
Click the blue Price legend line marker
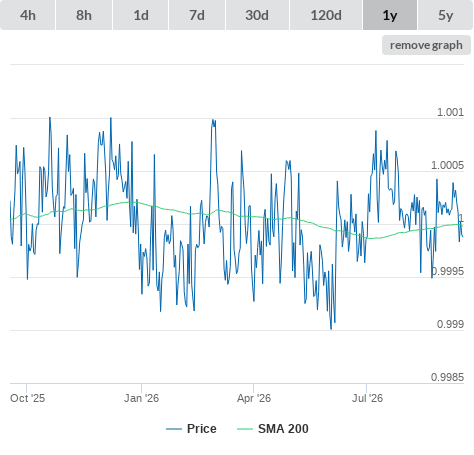pyautogui.click(x=174, y=429)
